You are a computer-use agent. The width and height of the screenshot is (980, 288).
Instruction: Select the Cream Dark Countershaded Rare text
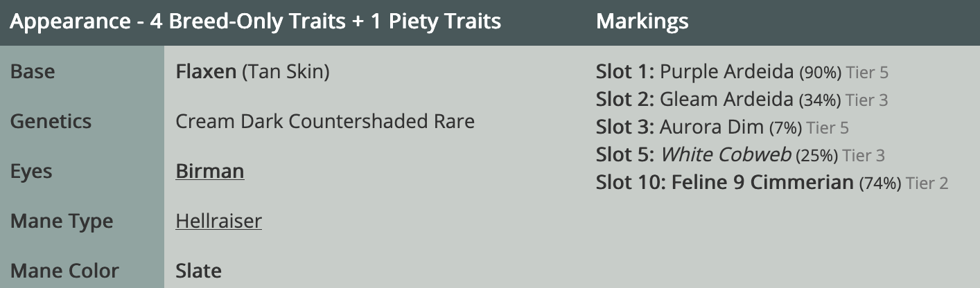pos(325,121)
